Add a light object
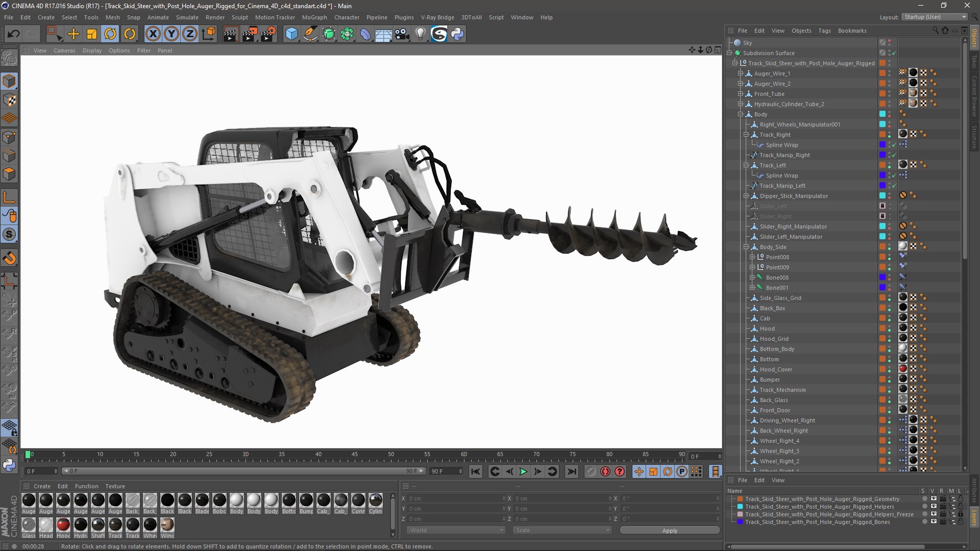 click(421, 34)
